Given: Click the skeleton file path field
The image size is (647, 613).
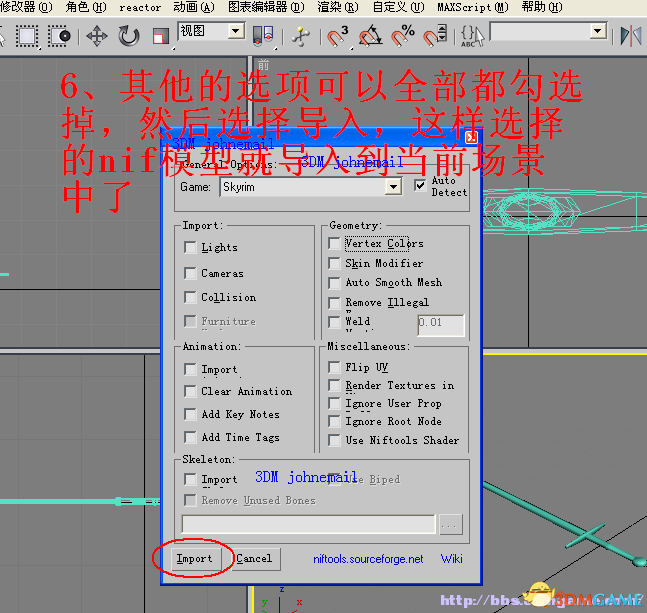Looking at the screenshot, I should click(x=309, y=524).
